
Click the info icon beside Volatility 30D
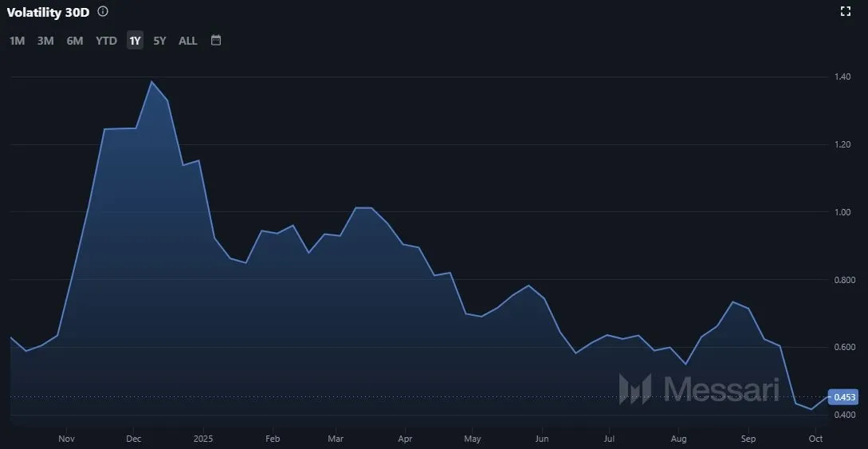pos(103,12)
